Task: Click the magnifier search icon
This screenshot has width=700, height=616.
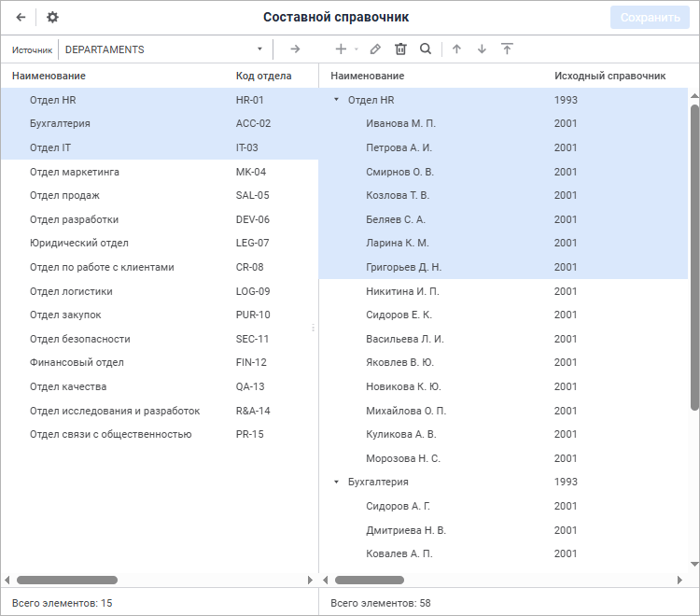Action: 426,49
